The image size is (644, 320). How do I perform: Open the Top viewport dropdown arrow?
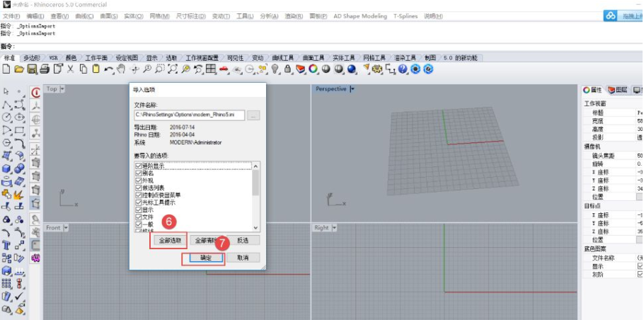[62, 88]
